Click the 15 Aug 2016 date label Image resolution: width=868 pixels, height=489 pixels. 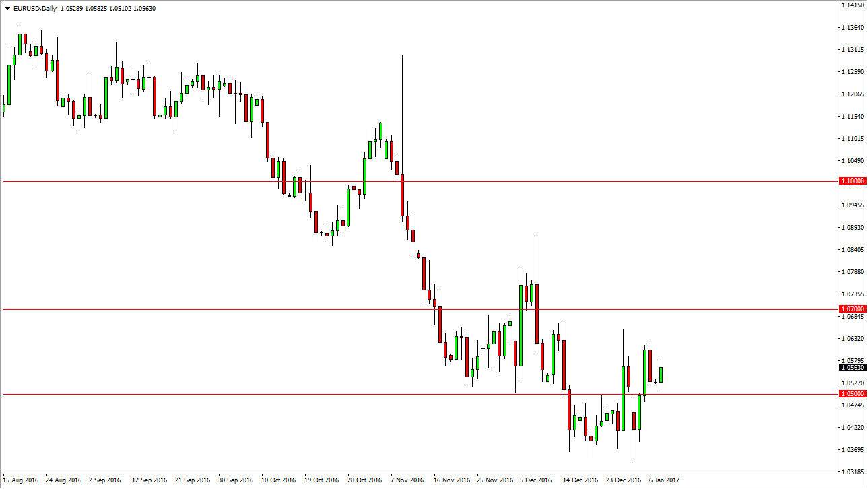click(x=20, y=481)
